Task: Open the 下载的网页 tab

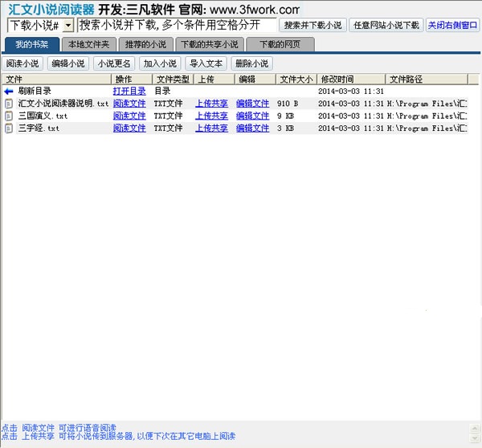Action: coord(280,44)
